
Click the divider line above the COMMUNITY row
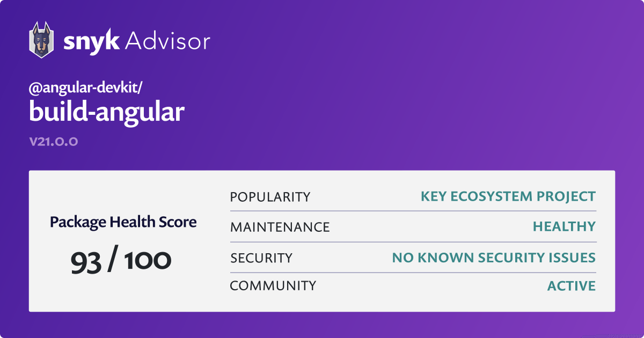click(413, 273)
